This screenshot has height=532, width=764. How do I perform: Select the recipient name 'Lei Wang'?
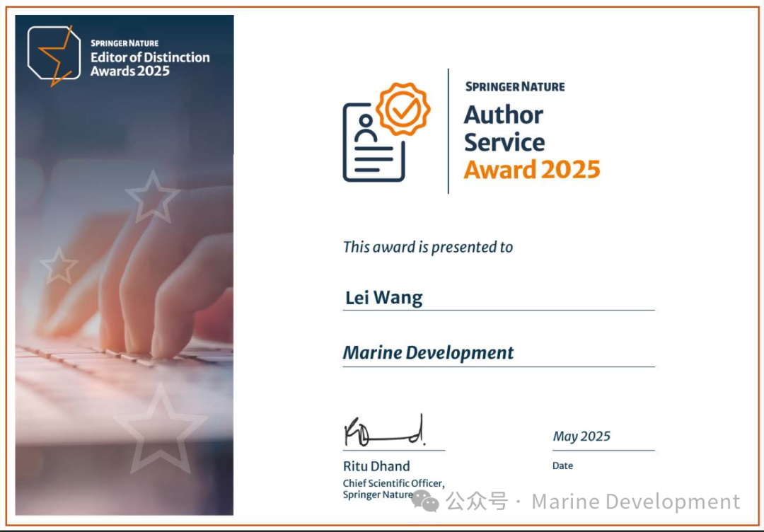[383, 298]
